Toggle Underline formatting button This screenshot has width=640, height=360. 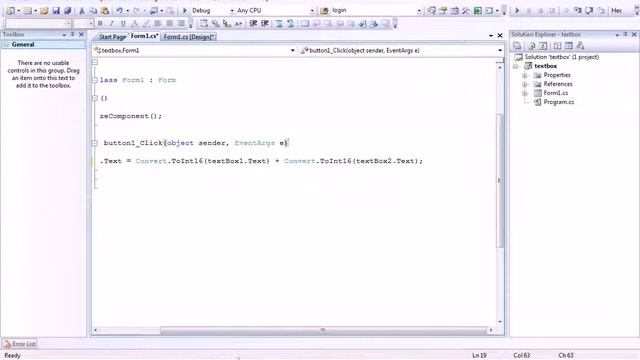click(123, 24)
